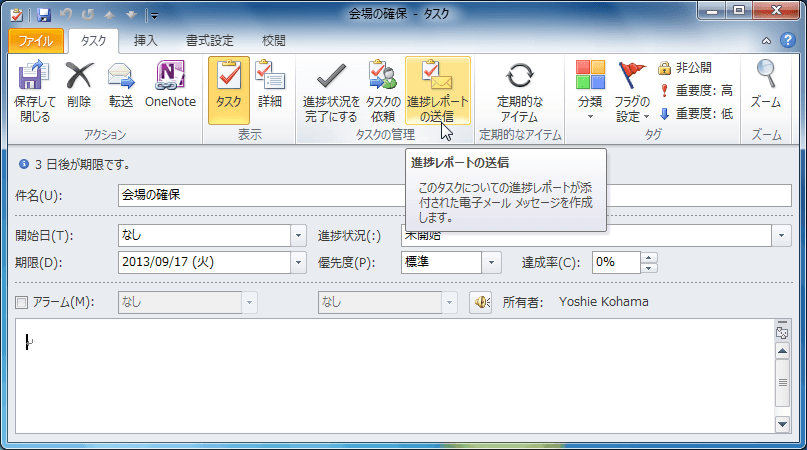Set High Importance (重要度: 高)

[696, 91]
